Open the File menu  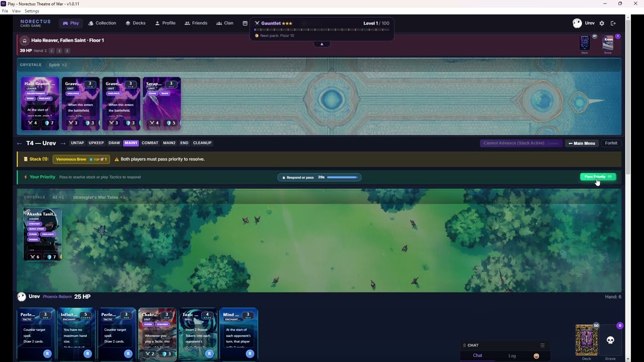tap(5, 11)
